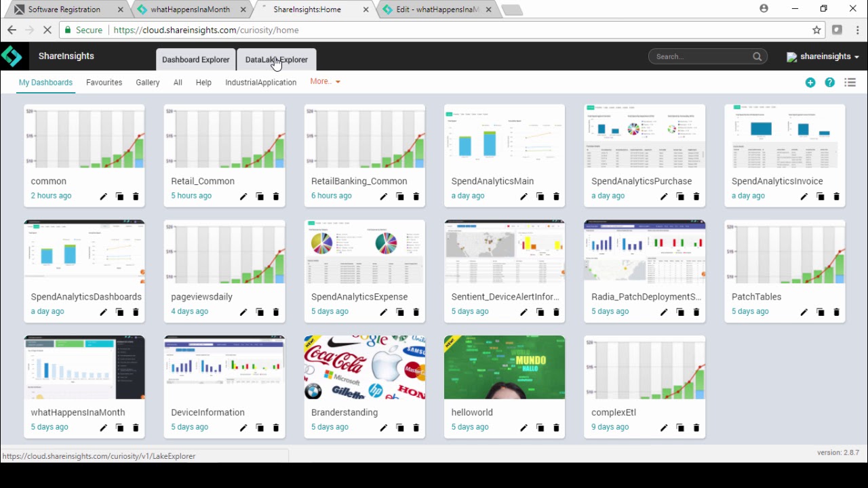The image size is (868, 488).
Task: Open the shareinsights user dropdown
Action: tap(823, 57)
